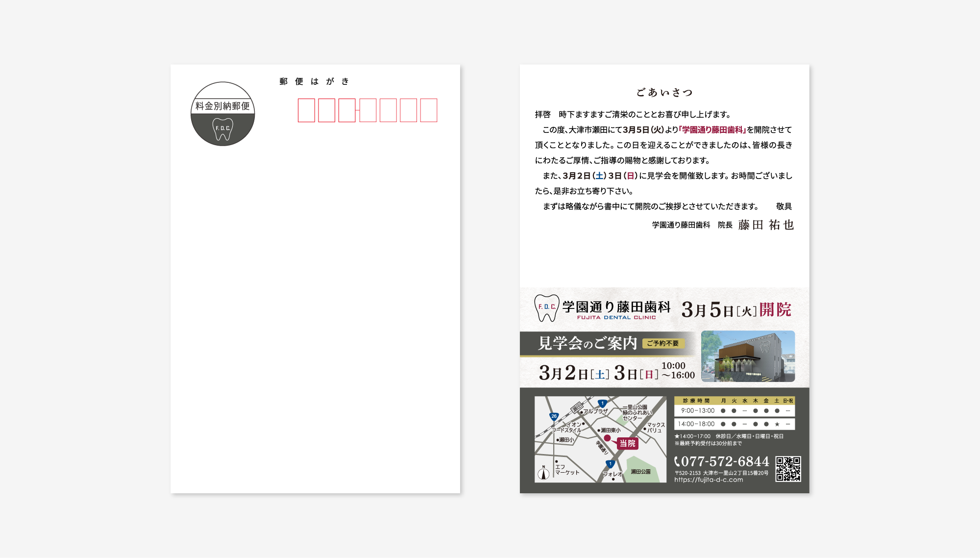
Task: Click the ご予約不要 yellow badge
Action: [663, 343]
